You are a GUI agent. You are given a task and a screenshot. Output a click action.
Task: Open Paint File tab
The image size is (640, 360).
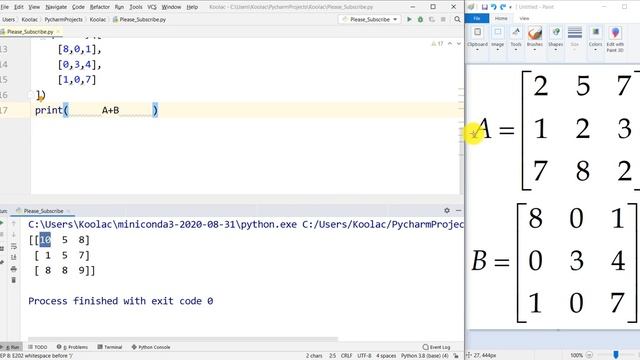tap(477, 18)
